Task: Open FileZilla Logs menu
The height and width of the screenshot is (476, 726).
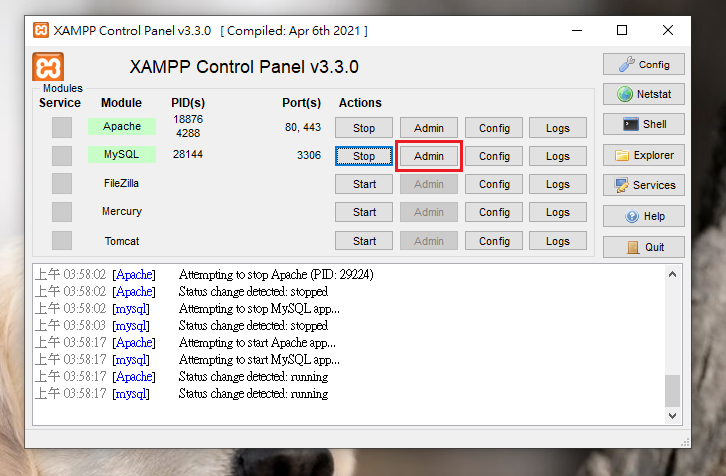Action: coord(558,184)
